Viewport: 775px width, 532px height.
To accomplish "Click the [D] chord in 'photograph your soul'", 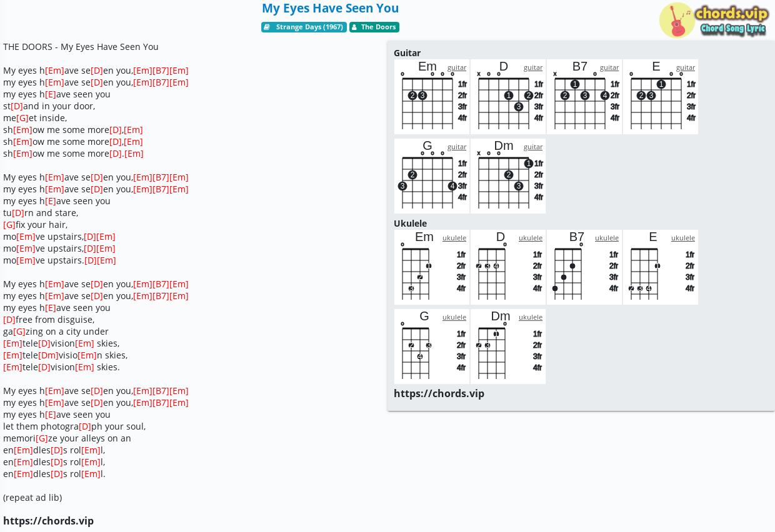I will pyautogui.click(x=85, y=426).
